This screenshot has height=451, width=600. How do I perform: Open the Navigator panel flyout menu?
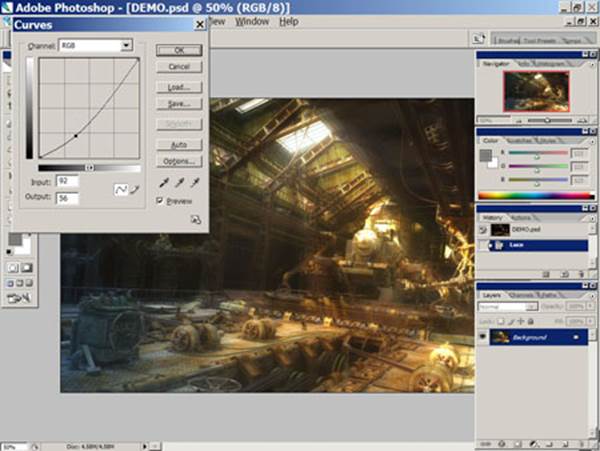(592, 64)
